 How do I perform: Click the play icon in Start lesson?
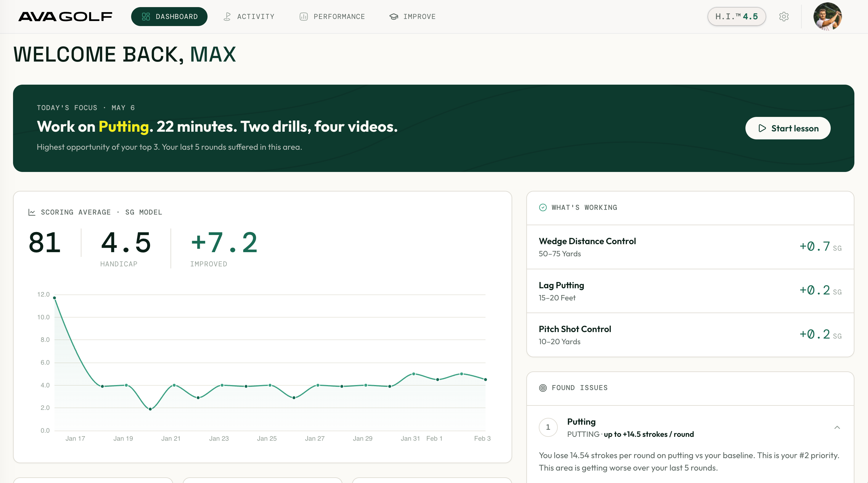click(x=762, y=128)
